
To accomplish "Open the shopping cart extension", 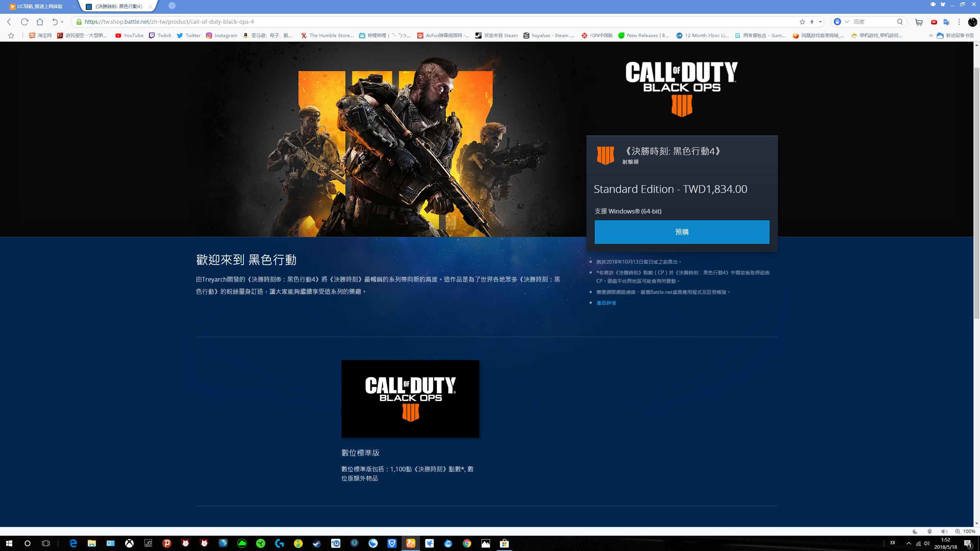I will pos(919,22).
